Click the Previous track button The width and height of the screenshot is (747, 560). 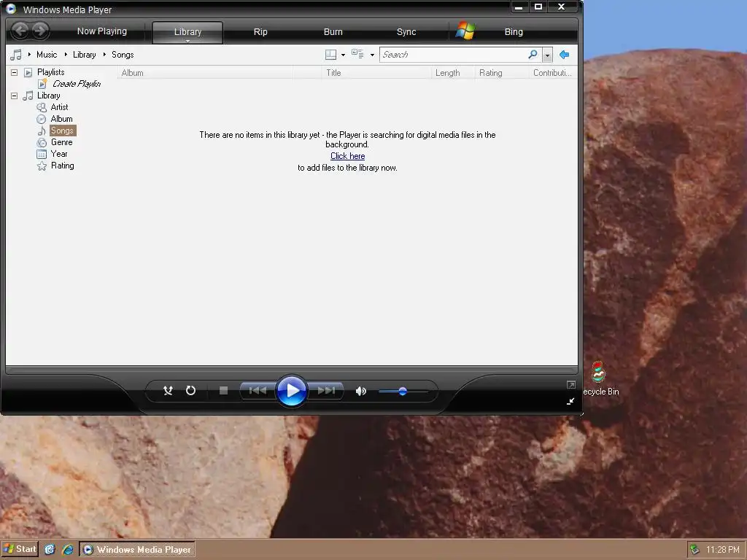(258, 391)
